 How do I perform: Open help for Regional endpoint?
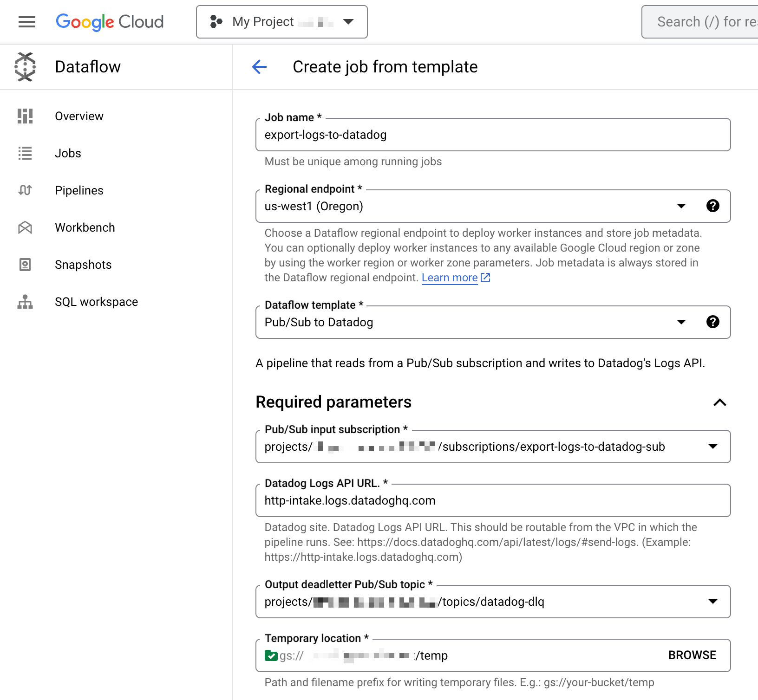(x=713, y=206)
